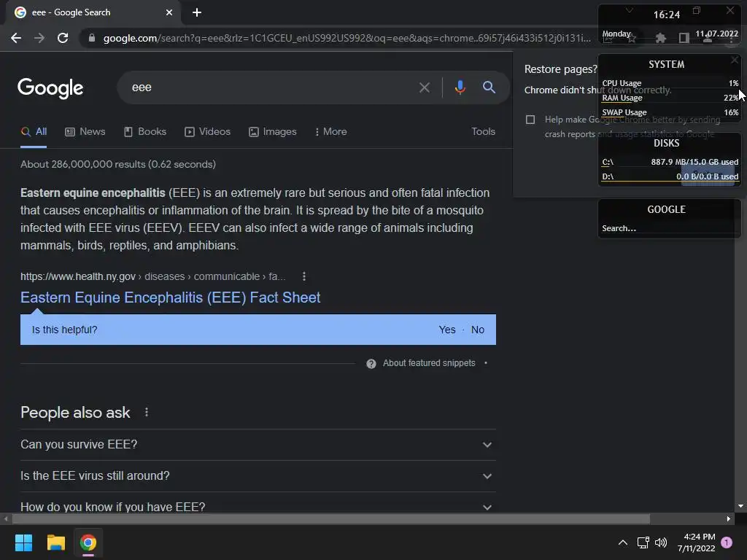Viewport: 747px width, 560px height.
Task: Go back with the browser back arrow
Action: pyautogui.click(x=16, y=38)
